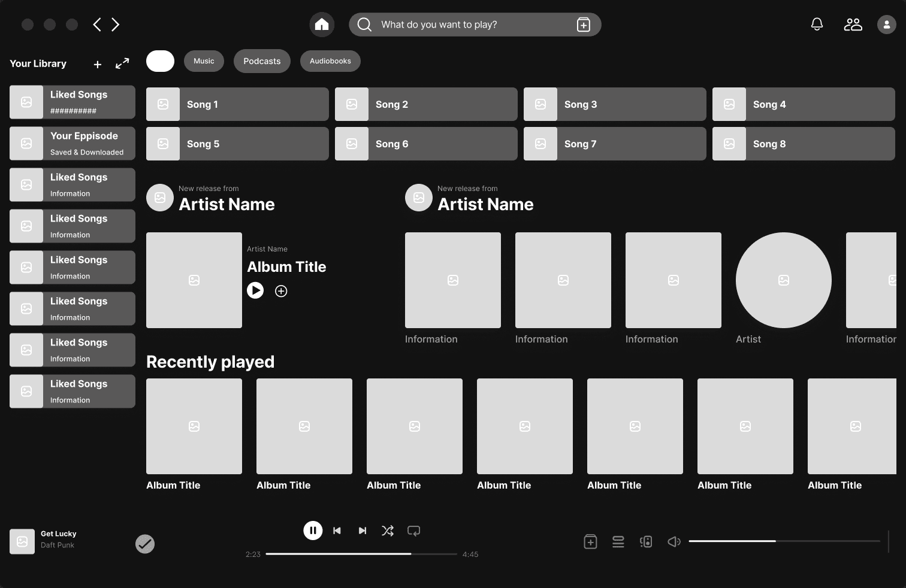This screenshot has width=906, height=588.
Task: Select the Audiobooks filter
Action: coord(330,61)
